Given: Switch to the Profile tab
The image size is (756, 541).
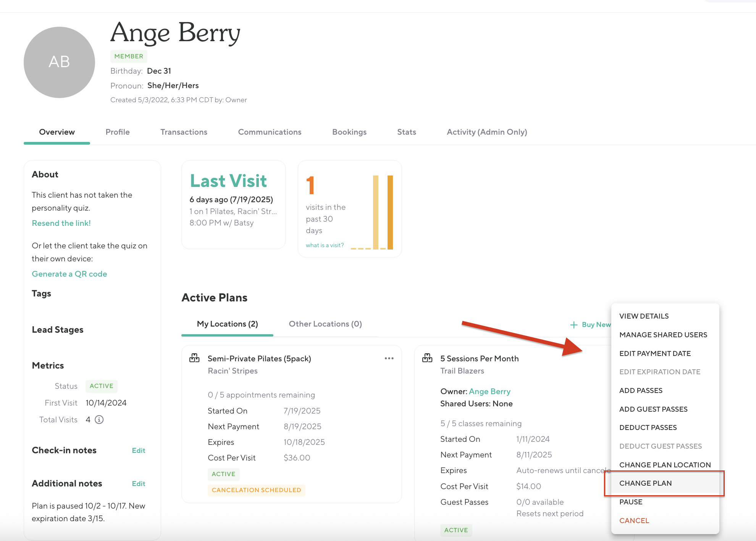Looking at the screenshot, I should (118, 132).
